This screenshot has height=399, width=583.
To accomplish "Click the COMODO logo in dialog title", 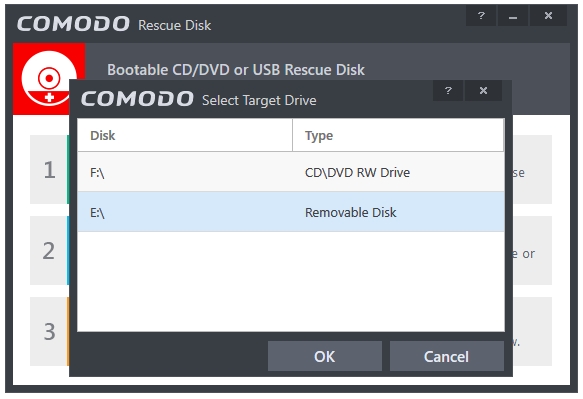I will point(137,99).
